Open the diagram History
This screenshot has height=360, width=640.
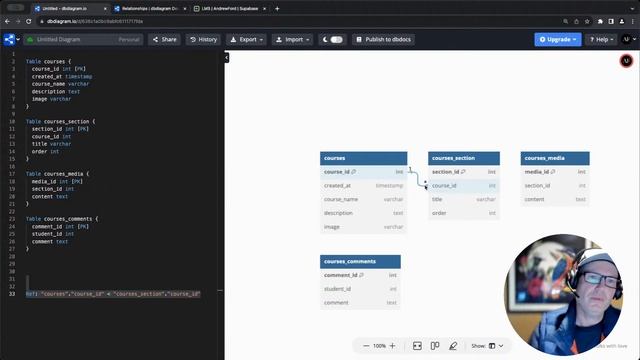click(203, 40)
